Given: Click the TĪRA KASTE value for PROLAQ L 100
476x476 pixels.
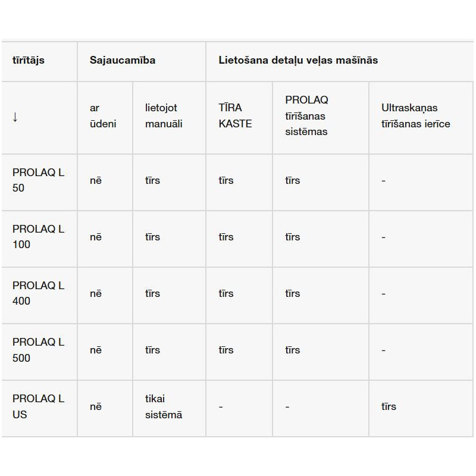Looking at the screenshot, I should pos(226,237).
